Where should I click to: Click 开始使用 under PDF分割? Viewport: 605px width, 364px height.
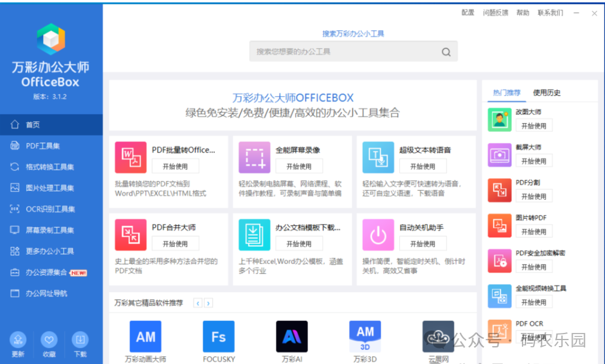[534, 196]
